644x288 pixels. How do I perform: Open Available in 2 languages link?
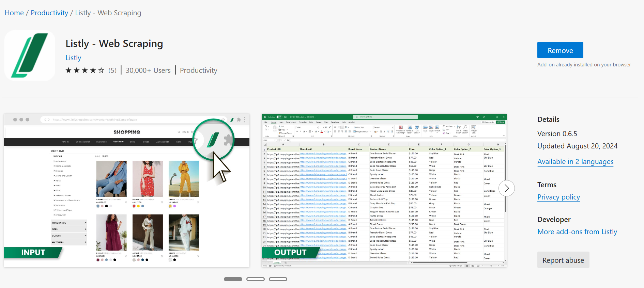pyautogui.click(x=576, y=162)
